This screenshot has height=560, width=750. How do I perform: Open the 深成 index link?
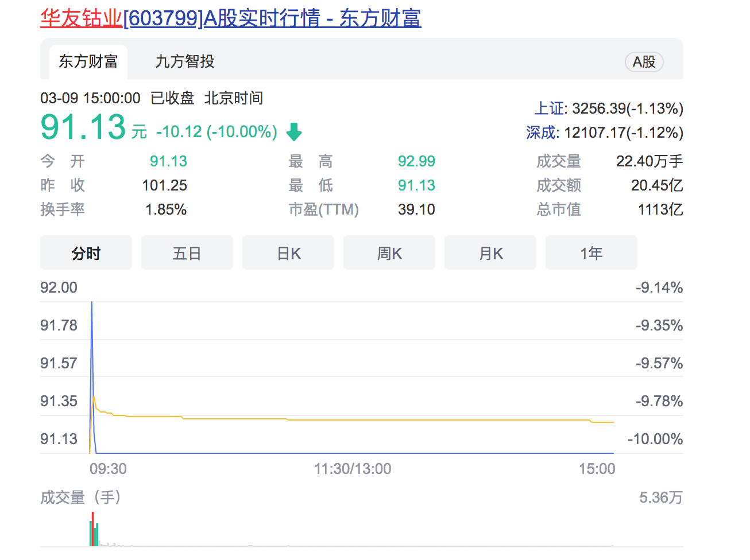[542, 133]
